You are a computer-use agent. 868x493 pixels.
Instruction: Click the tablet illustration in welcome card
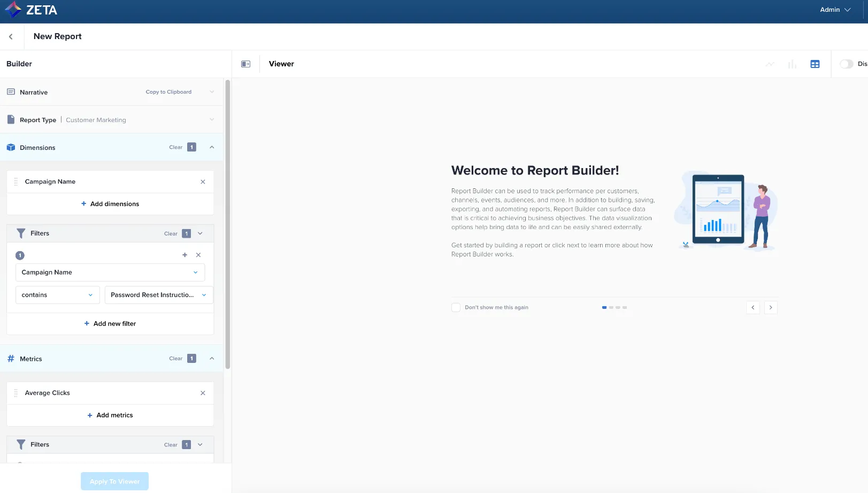pos(718,209)
